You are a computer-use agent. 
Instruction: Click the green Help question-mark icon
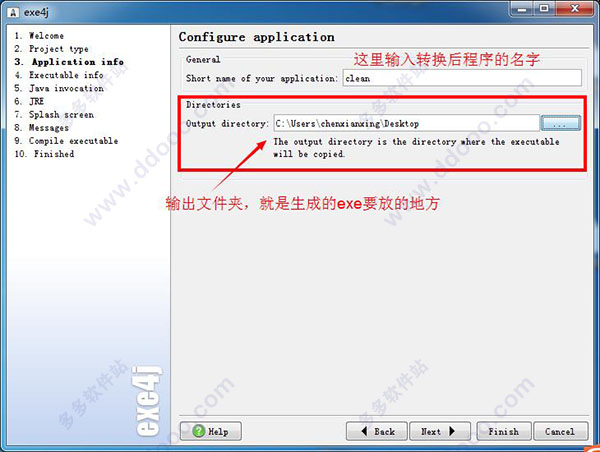click(x=199, y=431)
